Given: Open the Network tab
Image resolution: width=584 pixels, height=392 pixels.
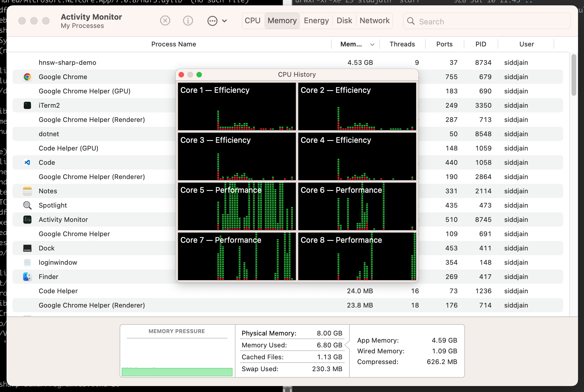Looking at the screenshot, I should tap(374, 21).
